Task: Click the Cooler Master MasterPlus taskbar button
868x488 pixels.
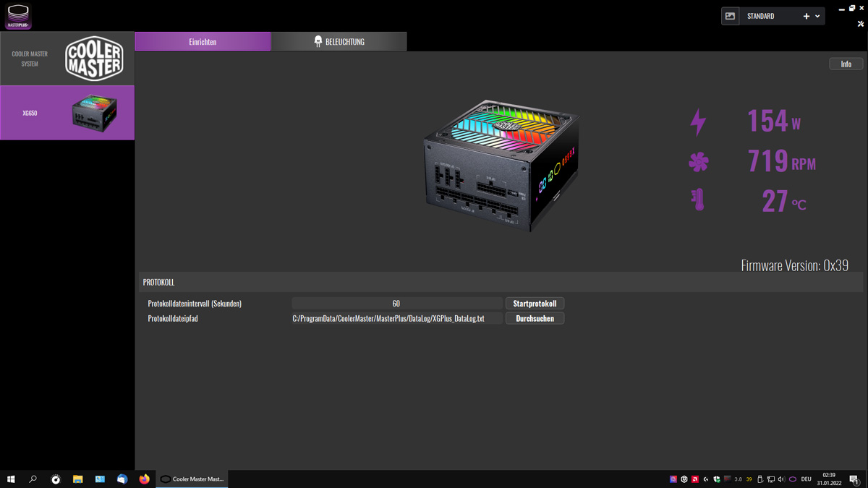Action: coord(192,479)
